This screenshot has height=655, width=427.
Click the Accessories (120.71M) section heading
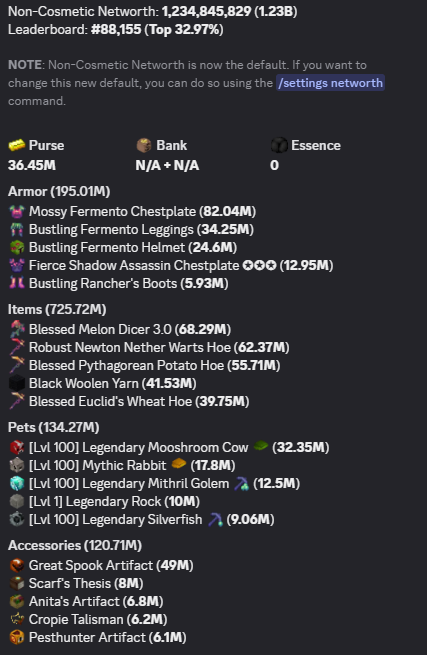[75, 545]
